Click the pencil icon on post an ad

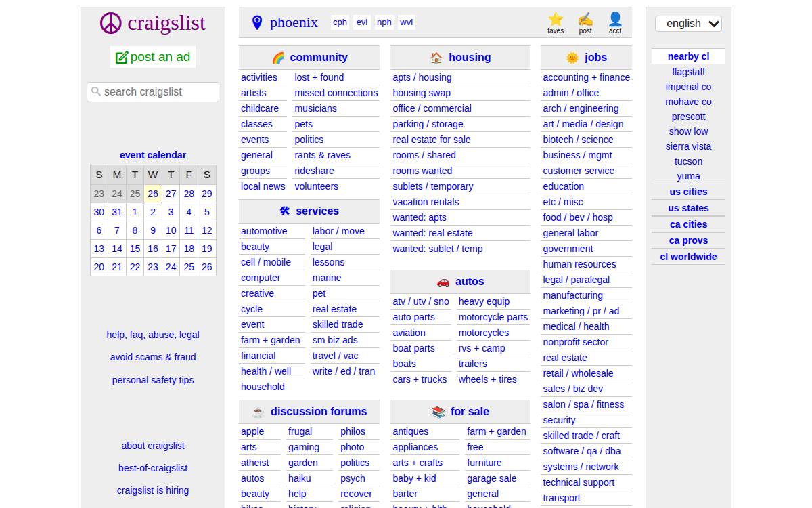(x=122, y=58)
